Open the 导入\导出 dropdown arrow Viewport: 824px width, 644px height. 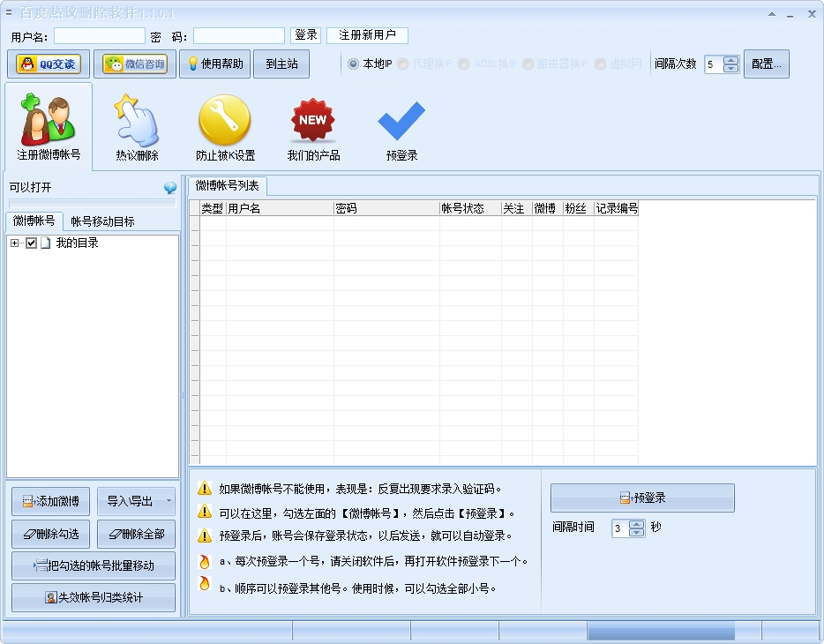pos(169,501)
